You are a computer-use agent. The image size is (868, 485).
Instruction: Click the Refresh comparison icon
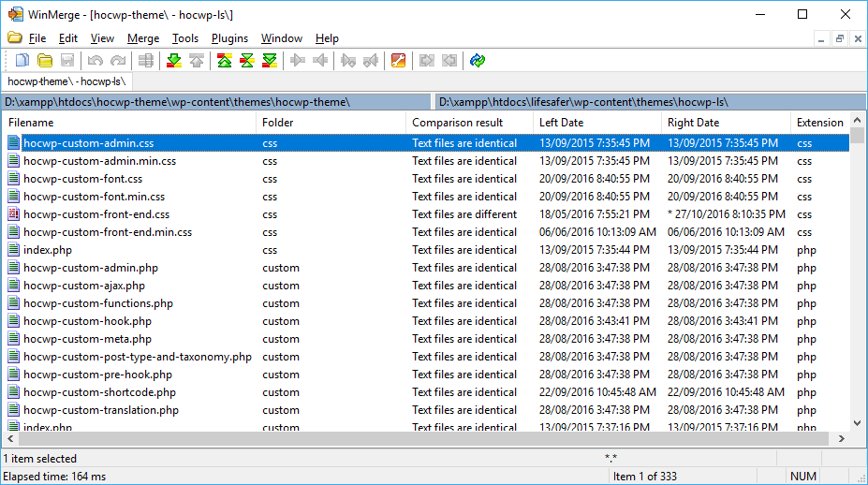tap(478, 60)
